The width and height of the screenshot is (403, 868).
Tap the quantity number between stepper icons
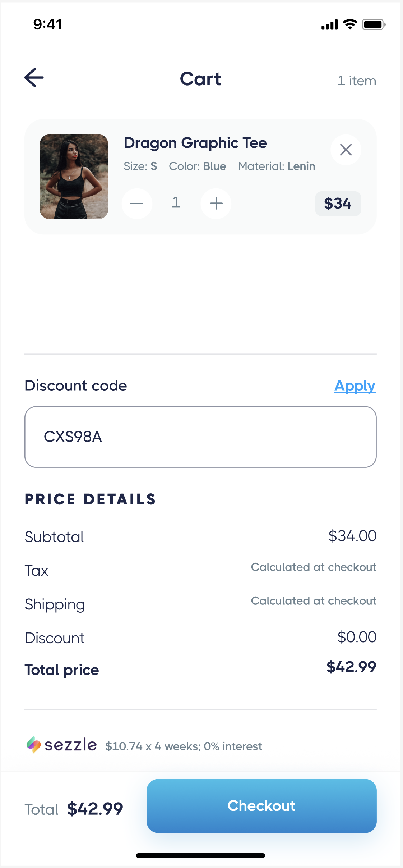176,203
